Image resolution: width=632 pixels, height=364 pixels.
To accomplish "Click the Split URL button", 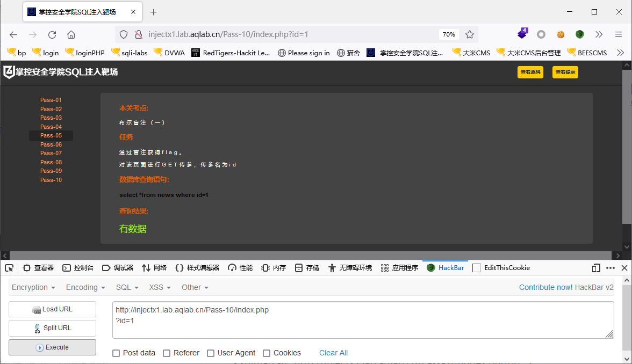I will point(53,328).
